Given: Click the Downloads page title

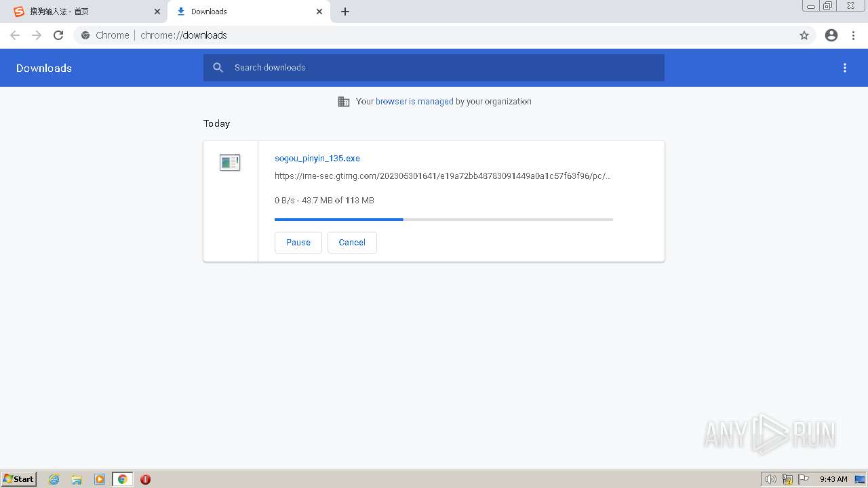Looking at the screenshot, I should pyautogui.click(x=44, y=68).
